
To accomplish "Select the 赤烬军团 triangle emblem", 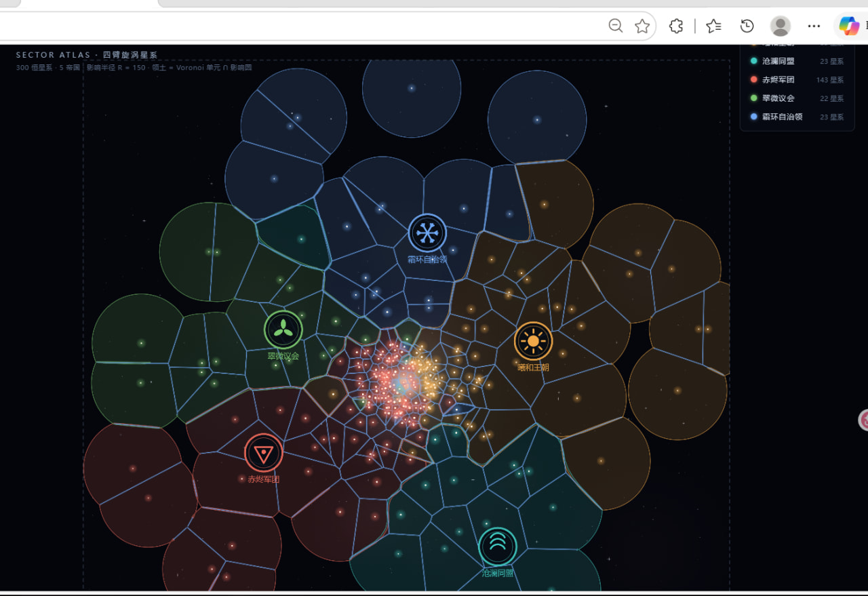I will tap(264, 452).
